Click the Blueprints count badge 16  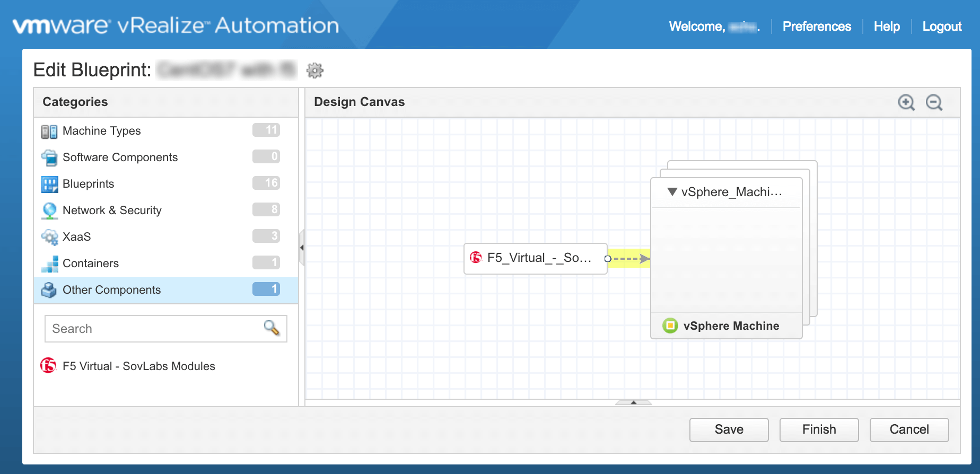[266, 183]
